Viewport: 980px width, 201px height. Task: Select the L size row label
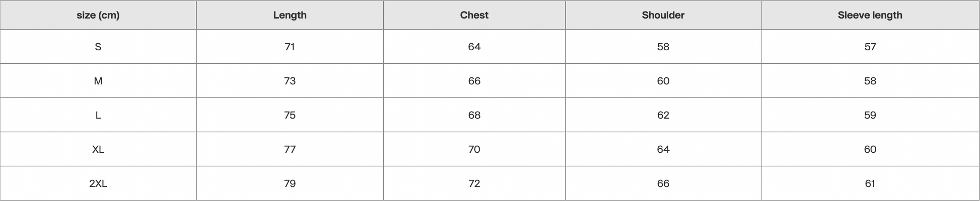(x=98, y=115)
